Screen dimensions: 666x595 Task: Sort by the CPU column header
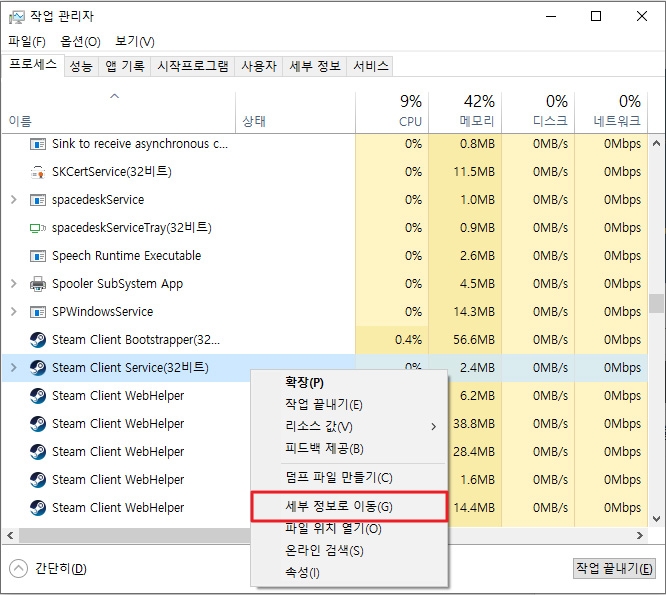(392, 112)
